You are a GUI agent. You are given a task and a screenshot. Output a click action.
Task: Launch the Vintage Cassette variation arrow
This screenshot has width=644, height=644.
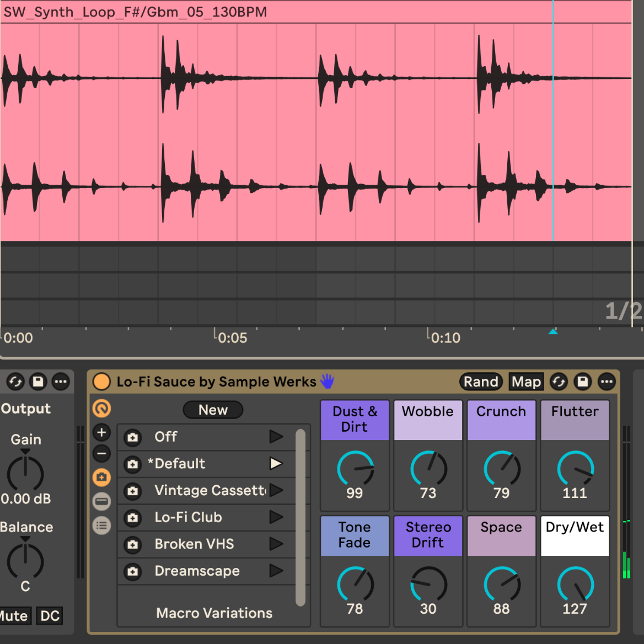pos(276,490)
